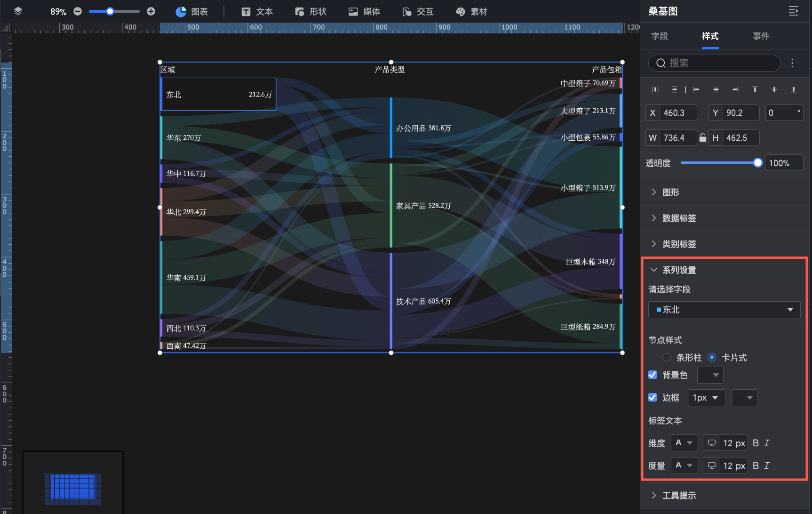Click the align right icon
The image size is (812, 514).
tap(735, 89)
